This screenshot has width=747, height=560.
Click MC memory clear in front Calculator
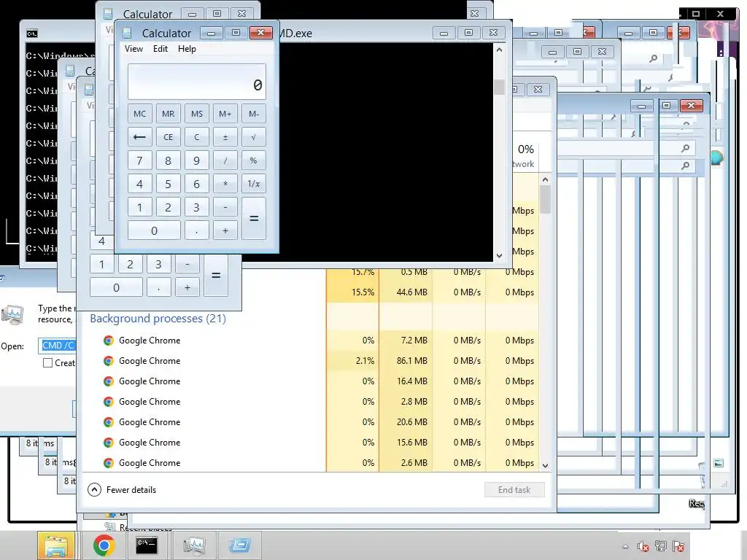[x=139, y=114]
